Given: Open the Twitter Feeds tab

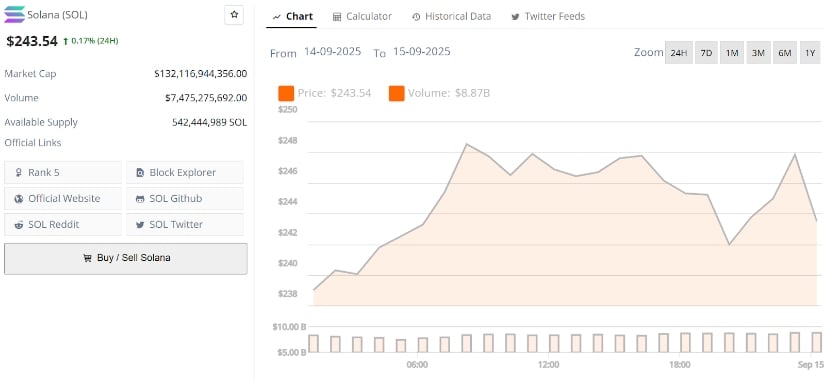Looking at the screenshot, I should [548, 17].
